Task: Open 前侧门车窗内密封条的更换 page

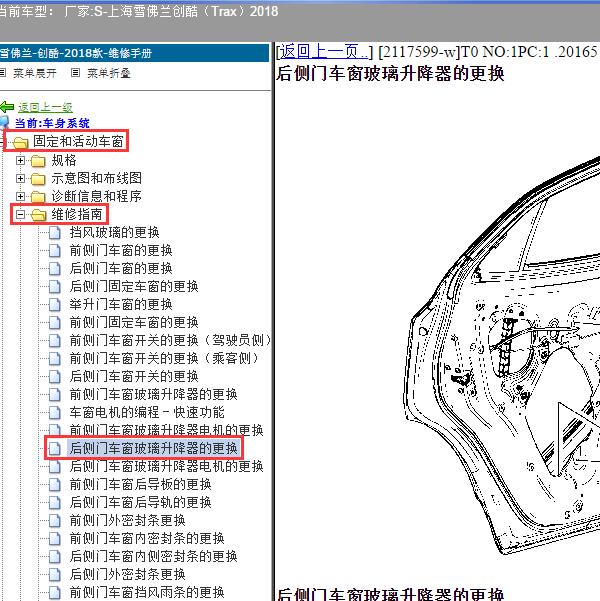Action: pos(147,539)
